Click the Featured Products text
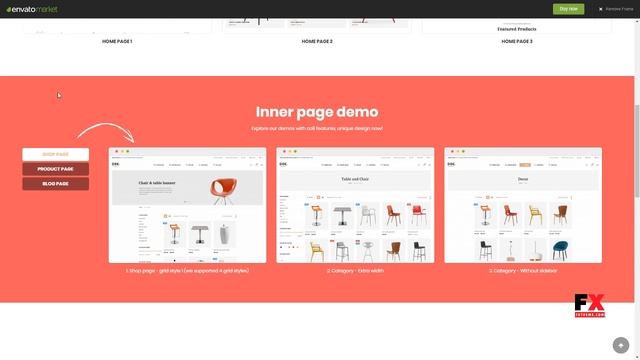Screen dimensions: 640x360 click(517, 29)
